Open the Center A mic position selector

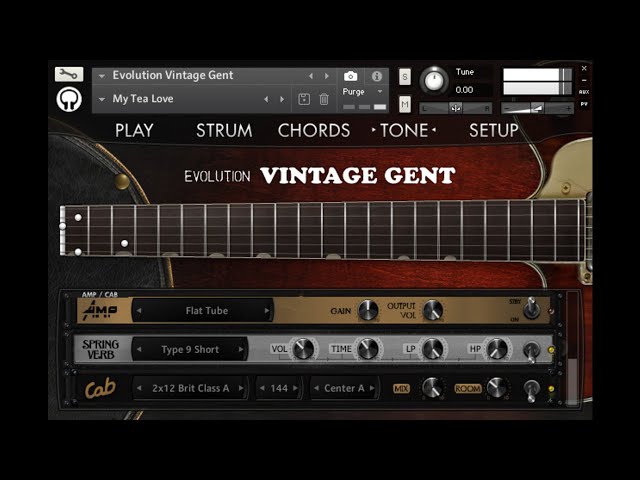pyautogui.click(x=344, y=388)
